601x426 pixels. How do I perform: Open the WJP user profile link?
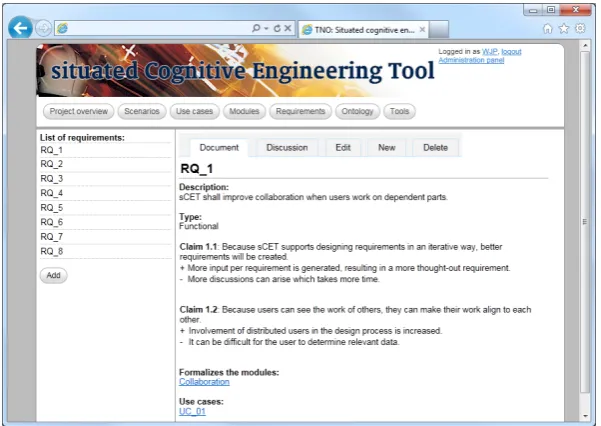click(x=489, y=51)
